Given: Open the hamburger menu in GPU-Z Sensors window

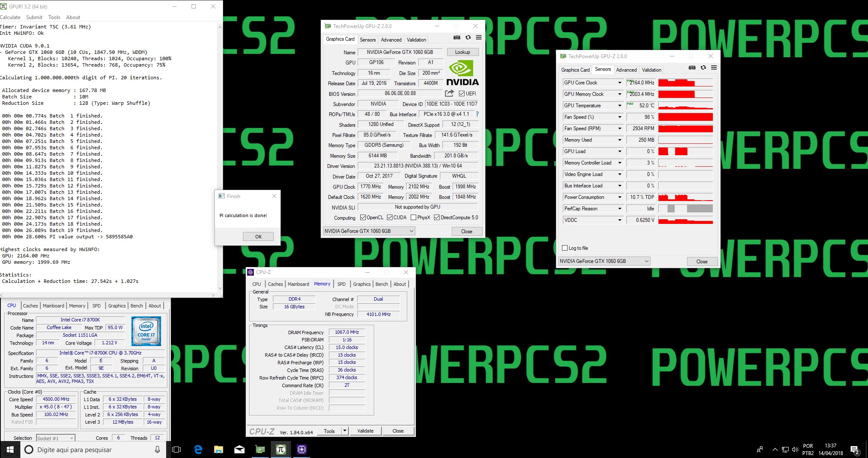Looking at the screenshot, I should tap(714, 68).
